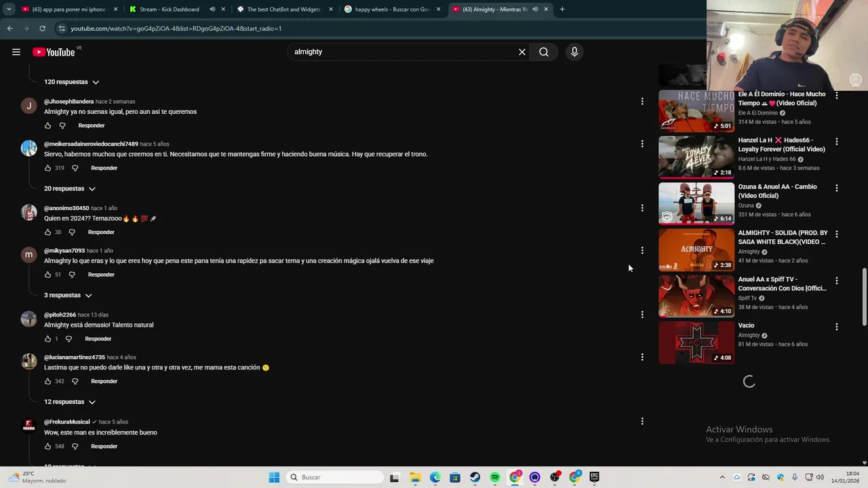The width and height of the screenshot is (868, 488).
Task: Open taskbar volume control
Action: (820, 477)
